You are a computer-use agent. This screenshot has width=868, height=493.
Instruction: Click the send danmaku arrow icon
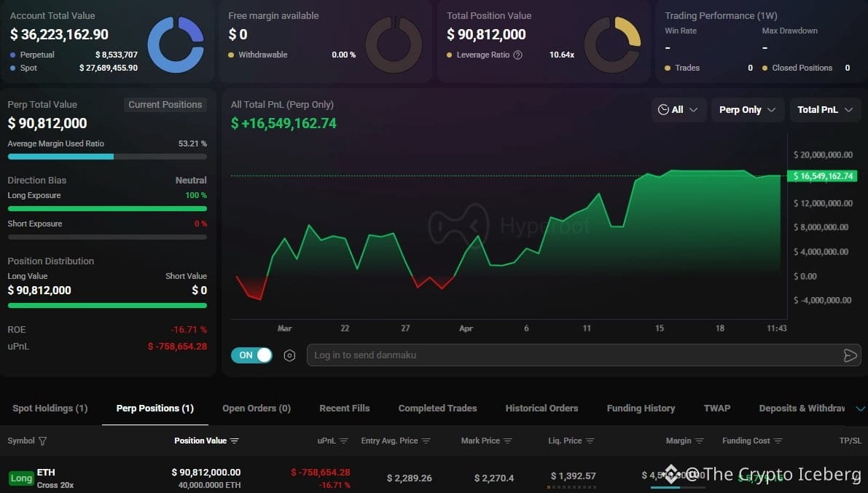click(x=850, y=355)
